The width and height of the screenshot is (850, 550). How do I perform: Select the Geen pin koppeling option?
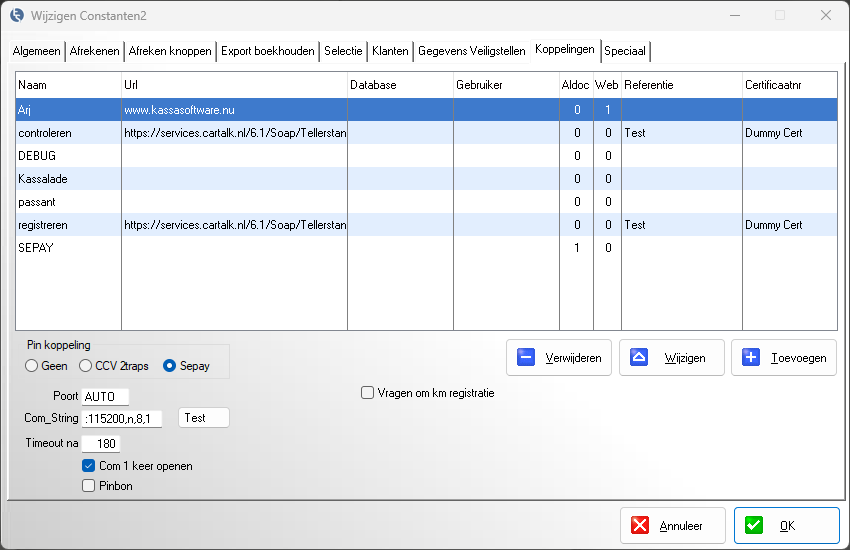[x=32, y=366]
